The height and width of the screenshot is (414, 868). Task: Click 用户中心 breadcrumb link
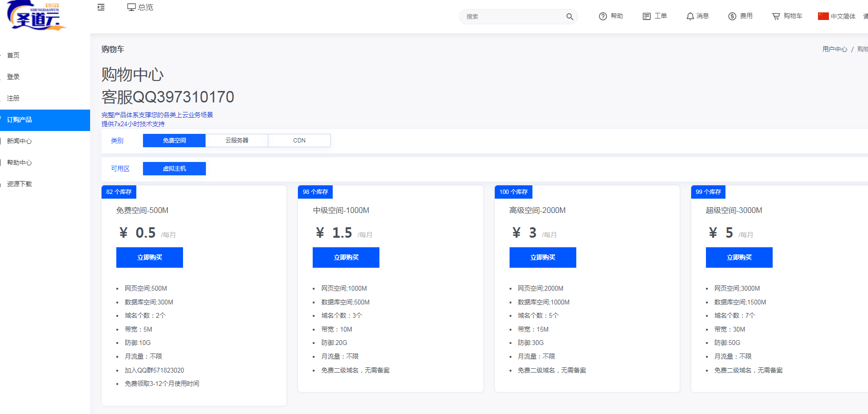tap(834, 49)
